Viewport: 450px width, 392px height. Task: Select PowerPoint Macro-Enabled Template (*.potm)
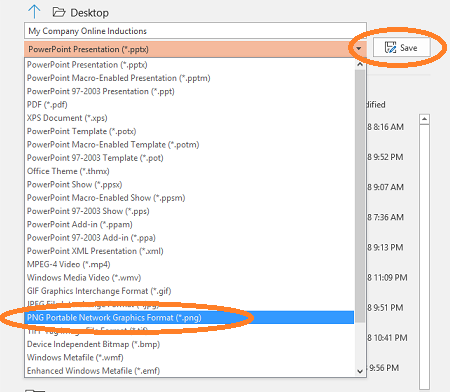pyautogui.click(x=190, y=145)
